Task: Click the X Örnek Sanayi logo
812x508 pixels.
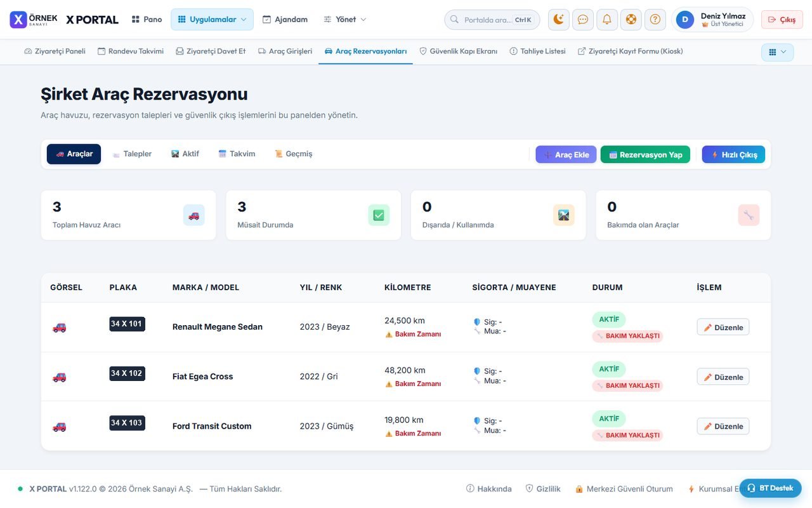Action: click(33, 20)
